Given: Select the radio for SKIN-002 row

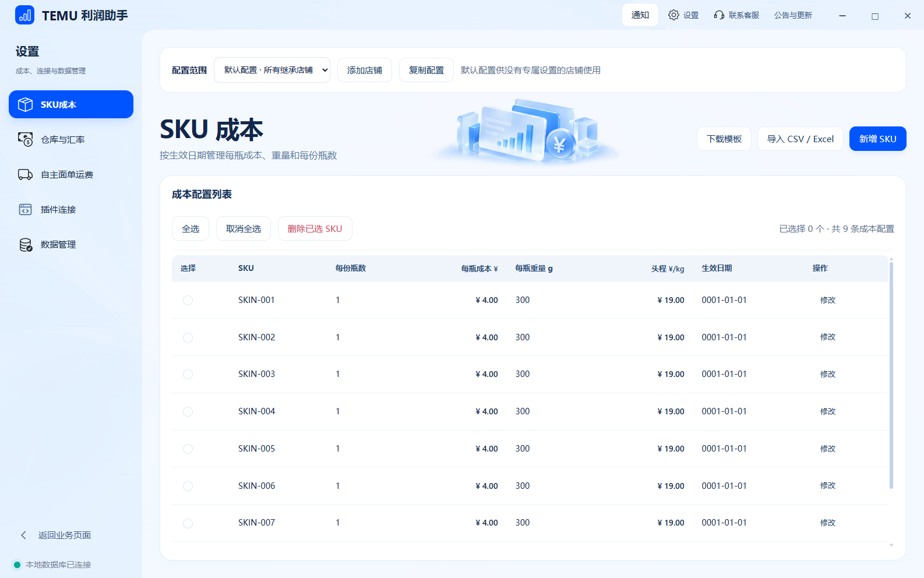Looking at the screenshot, I should (x=188, y=337).
